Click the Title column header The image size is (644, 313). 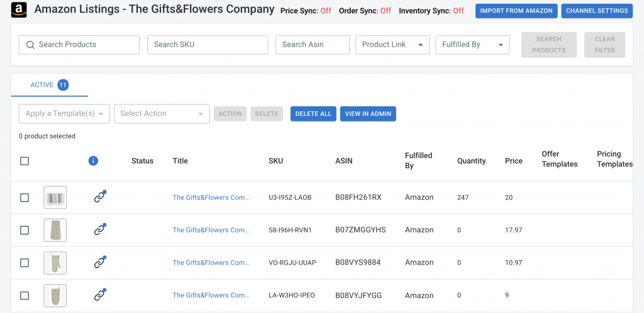(180, 161)
